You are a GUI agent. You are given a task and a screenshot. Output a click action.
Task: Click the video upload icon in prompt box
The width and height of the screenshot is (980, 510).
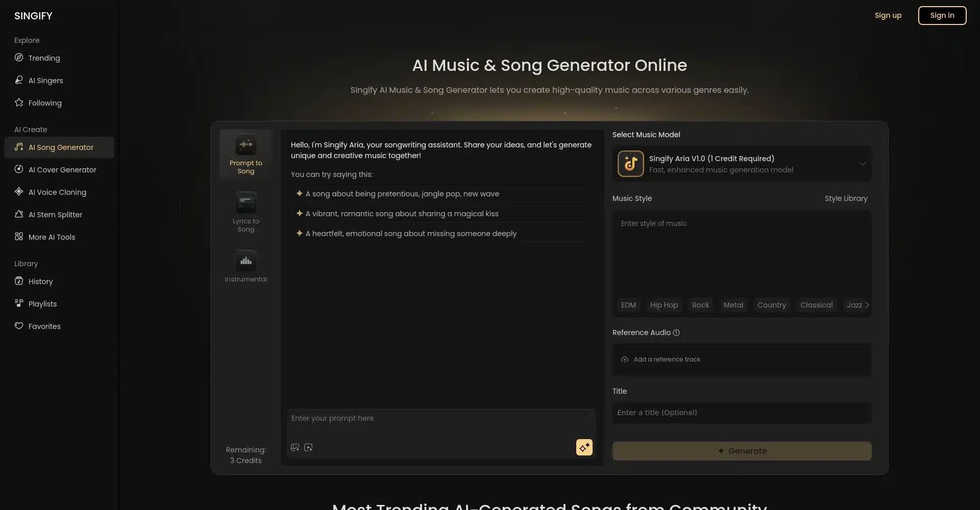point(308,447)
